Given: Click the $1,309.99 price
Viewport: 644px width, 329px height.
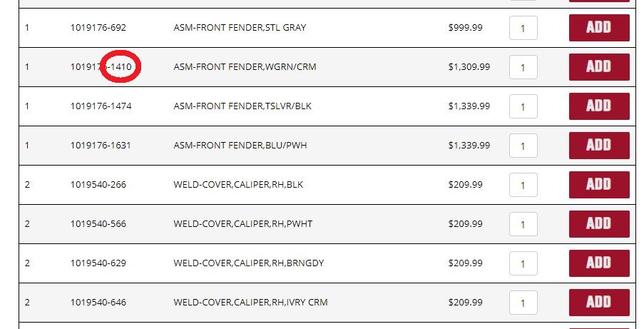Looking at the screenshot, I should tap(469, 67).
